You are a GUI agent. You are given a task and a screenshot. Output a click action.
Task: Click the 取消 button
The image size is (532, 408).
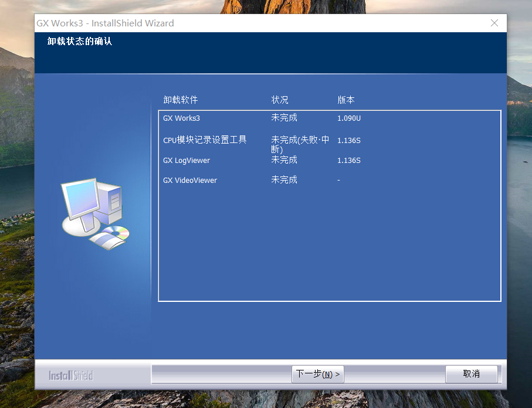pos(471,374)
